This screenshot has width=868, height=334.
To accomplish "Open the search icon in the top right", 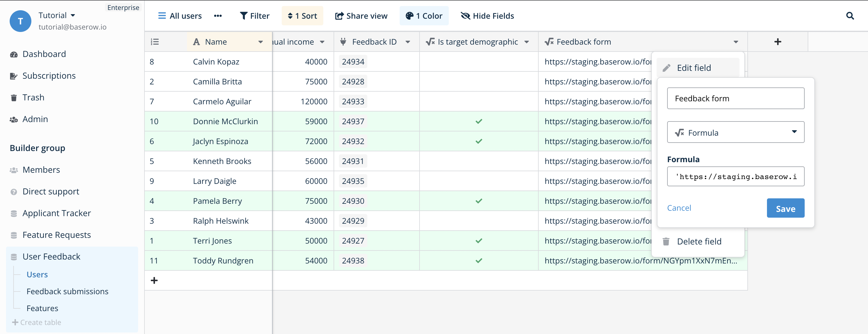I will tap(850, 15).
